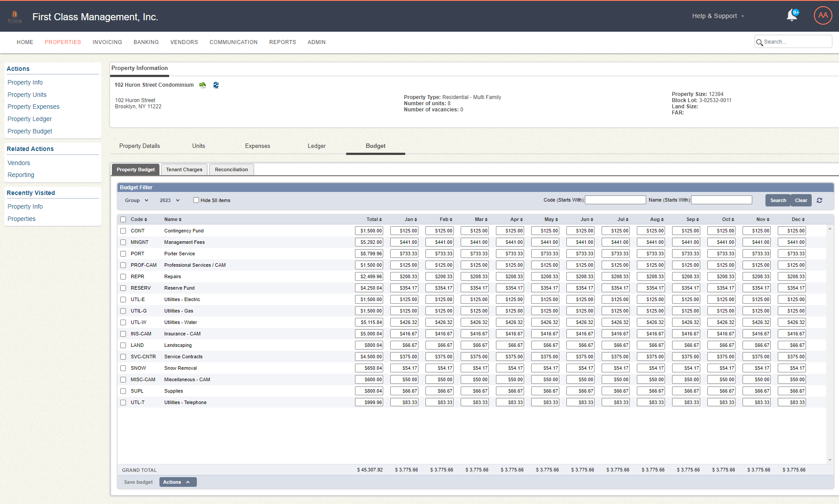
Task: Open the REPORTS menu
Action: coord(283,42)
